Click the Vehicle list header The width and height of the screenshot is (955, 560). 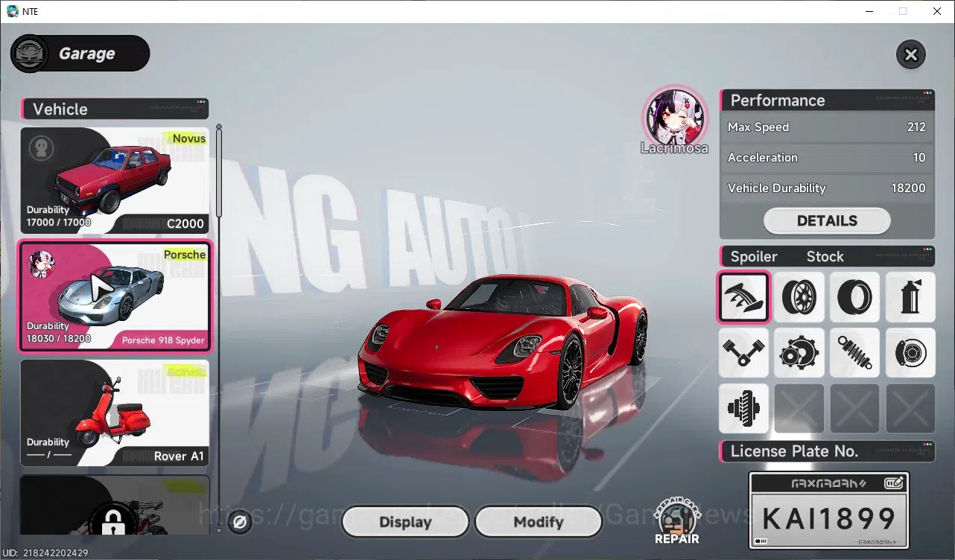pyautogui.click(x=115, y=109)
